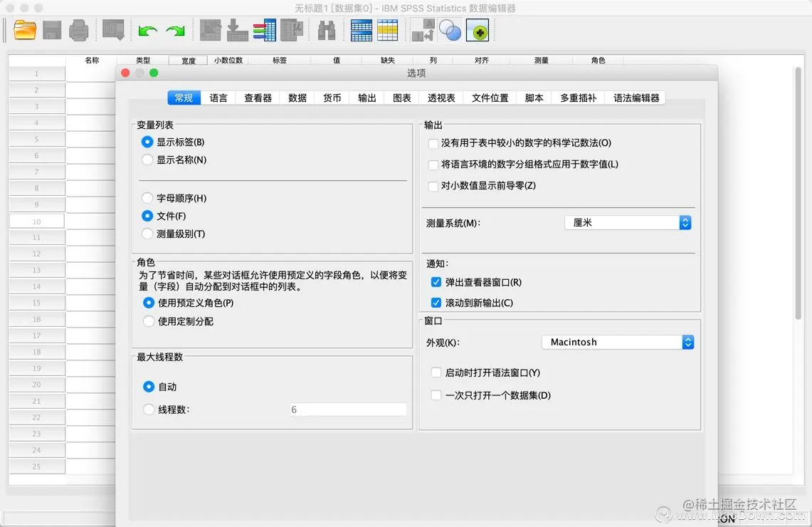Switch to the 文件位置 tab
The height and width of the screenshot is (527, 812).
(490, 98)
